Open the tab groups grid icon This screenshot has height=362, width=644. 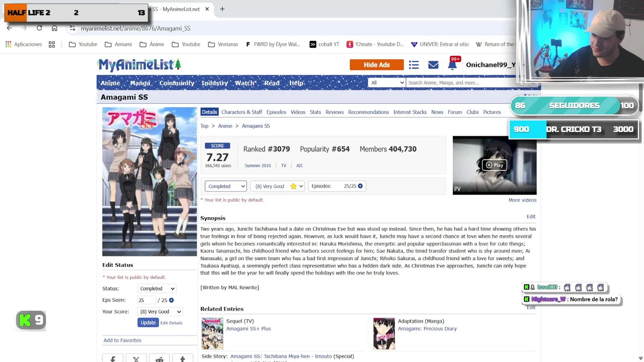pos(52,44)
